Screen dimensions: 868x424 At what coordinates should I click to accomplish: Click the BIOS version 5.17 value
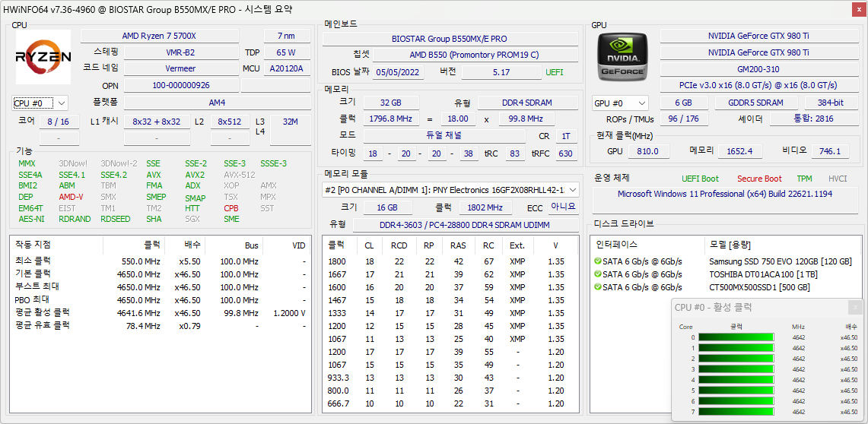point(501,72)
